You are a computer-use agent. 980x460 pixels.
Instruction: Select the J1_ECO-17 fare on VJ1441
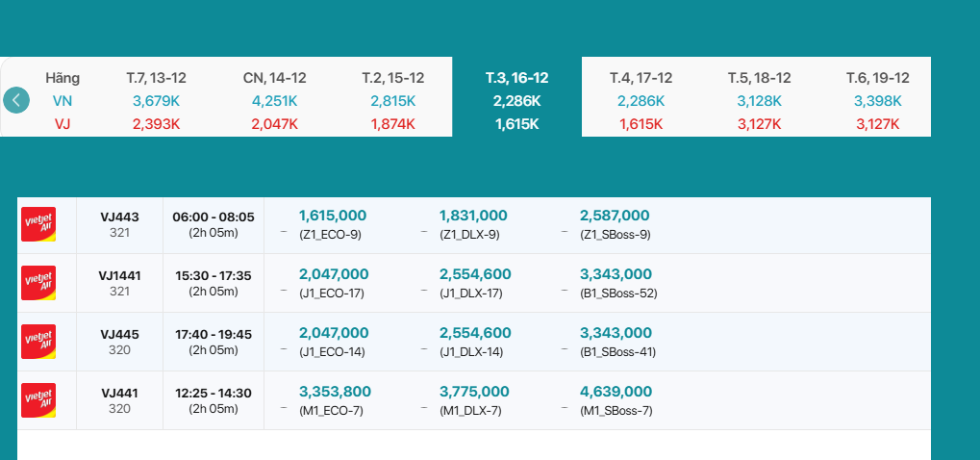coord(333,294)
